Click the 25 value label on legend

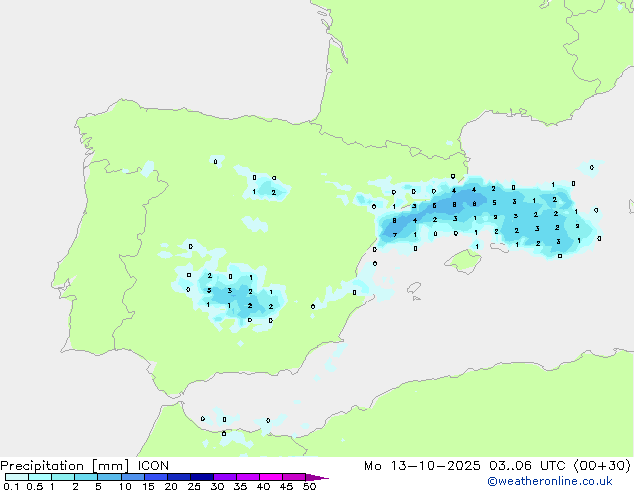tap(193, 487)
